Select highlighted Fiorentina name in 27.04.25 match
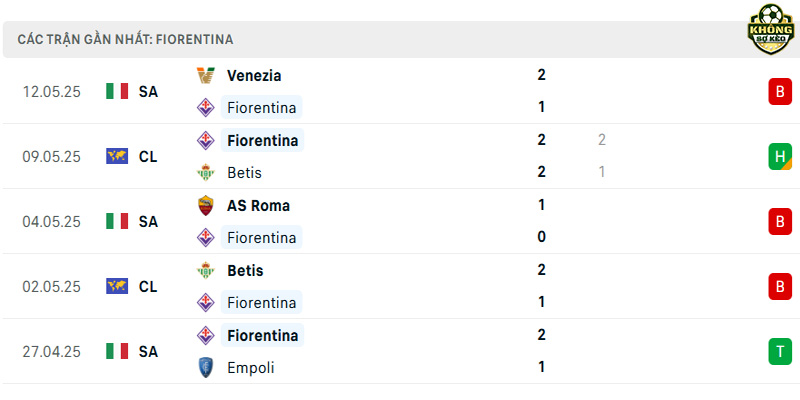This screenshot has width=800, height=400. coord(263,335)
